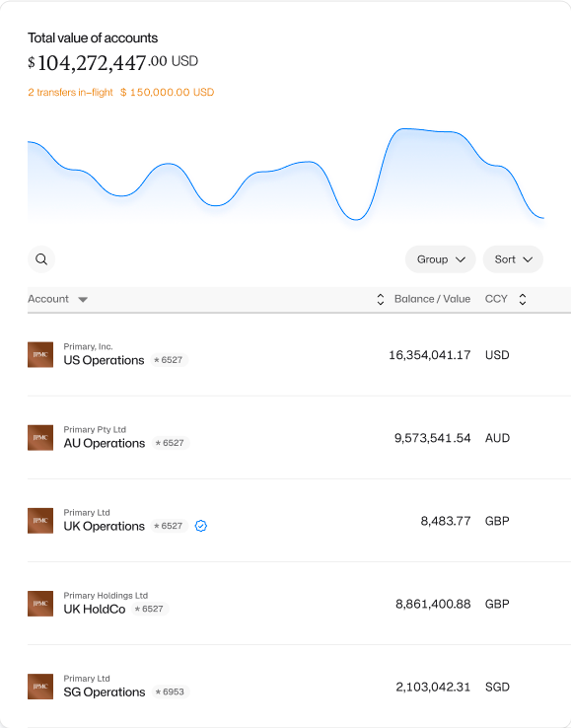Open the search magnifier icon
This screenshot has width=571, height=728.
pyautogui.click(x=41, y=259)
